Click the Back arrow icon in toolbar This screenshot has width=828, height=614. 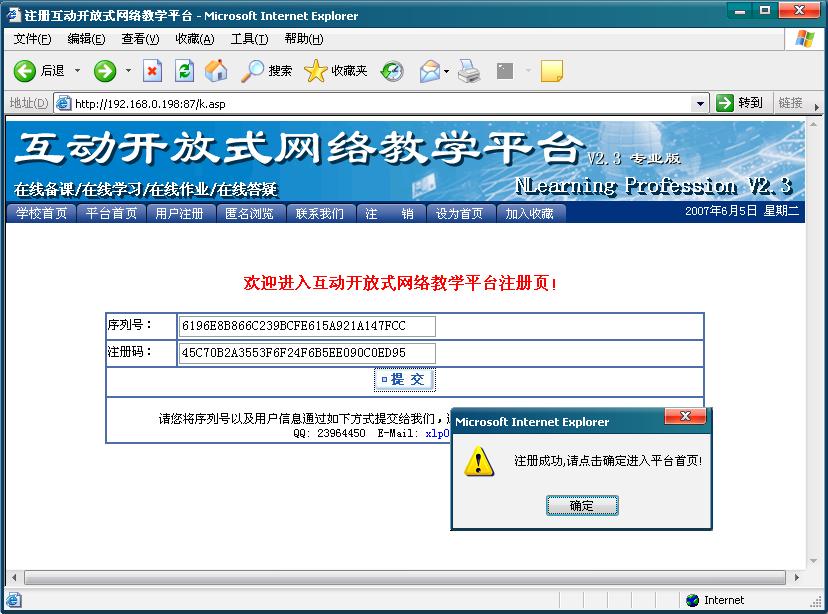point(25,71)
